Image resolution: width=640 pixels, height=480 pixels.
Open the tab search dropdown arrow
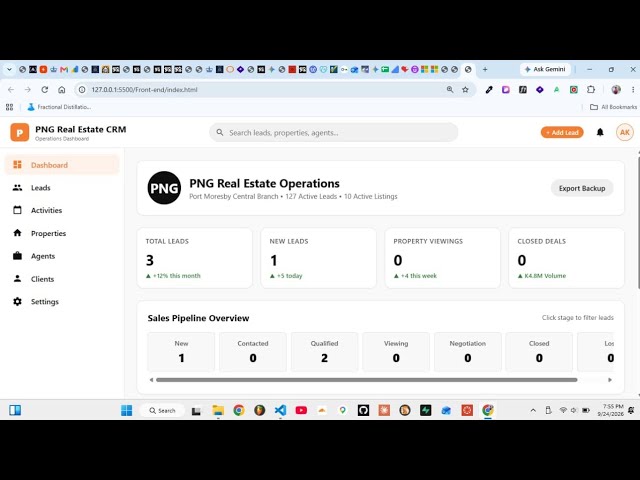[9, 69]
